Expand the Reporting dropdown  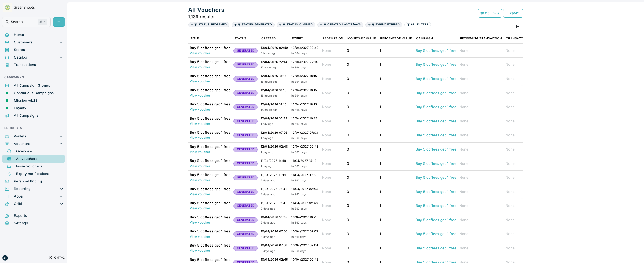click(x=61, y=189)
